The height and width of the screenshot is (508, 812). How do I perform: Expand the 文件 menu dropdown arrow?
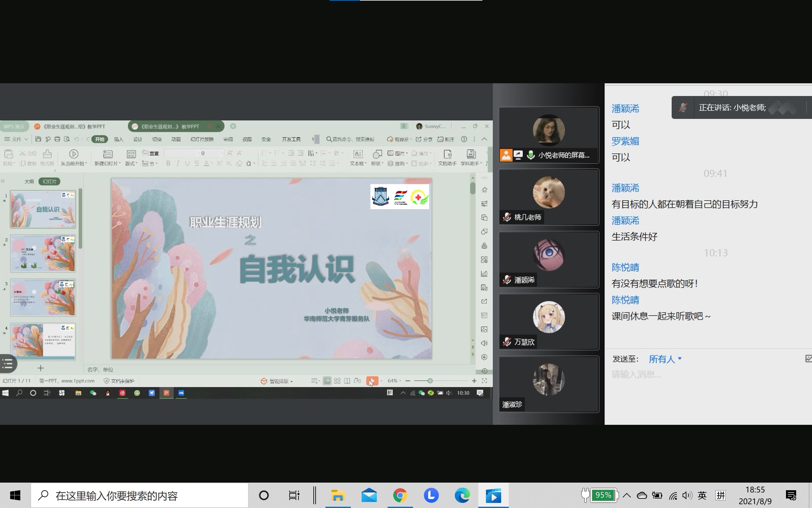[x=26, y=139]
